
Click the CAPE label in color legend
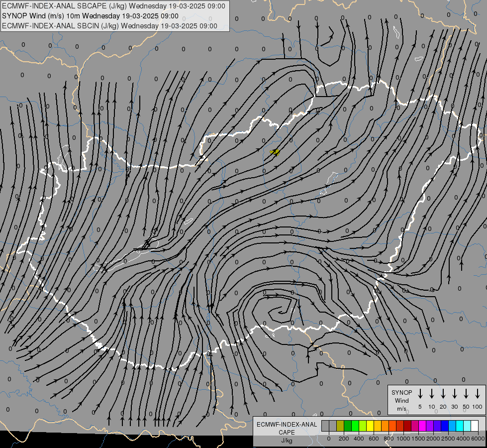tap(287, 433)
